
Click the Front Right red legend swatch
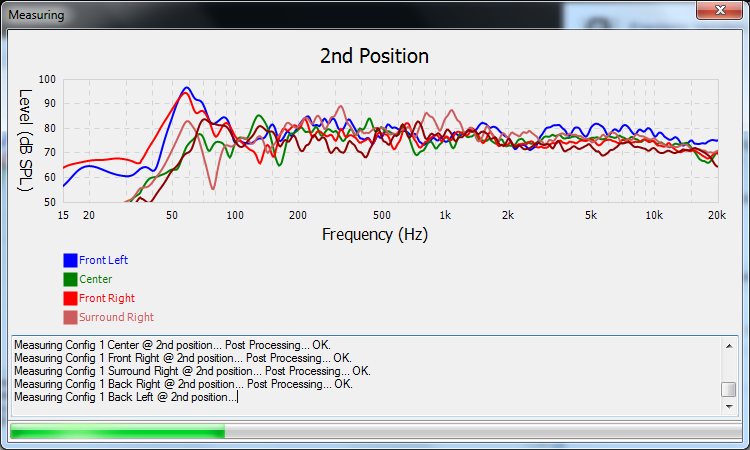click(70, 298)
